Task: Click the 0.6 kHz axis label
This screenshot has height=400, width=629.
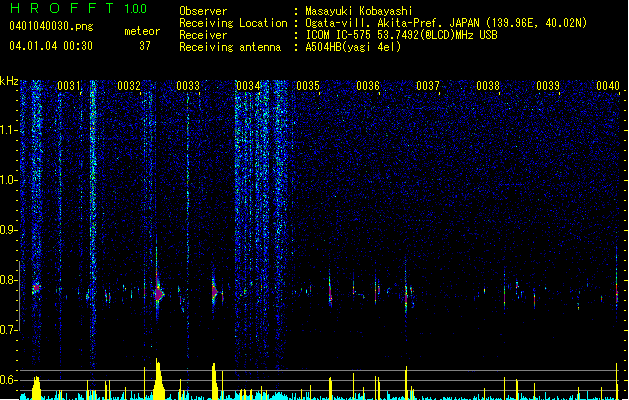Action: 8,380
